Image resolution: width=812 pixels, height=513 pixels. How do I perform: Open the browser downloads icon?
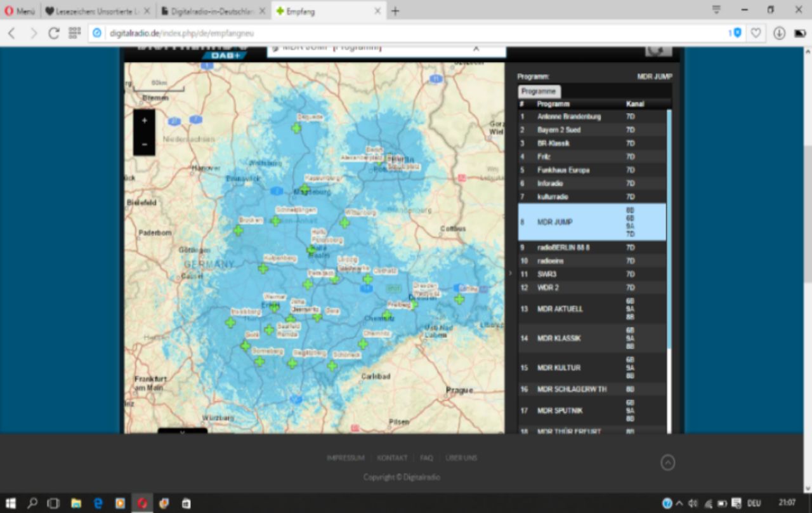click(779, 33)
